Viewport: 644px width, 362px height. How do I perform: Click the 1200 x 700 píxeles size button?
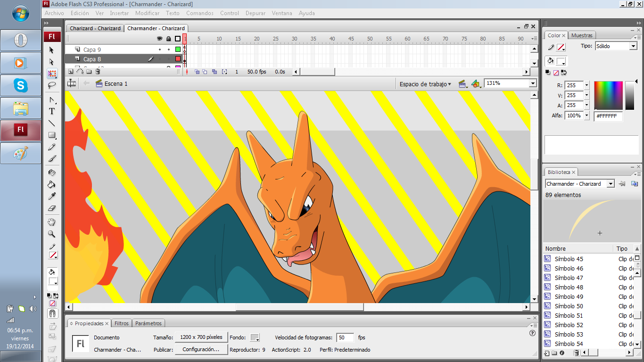click(201, 337)
